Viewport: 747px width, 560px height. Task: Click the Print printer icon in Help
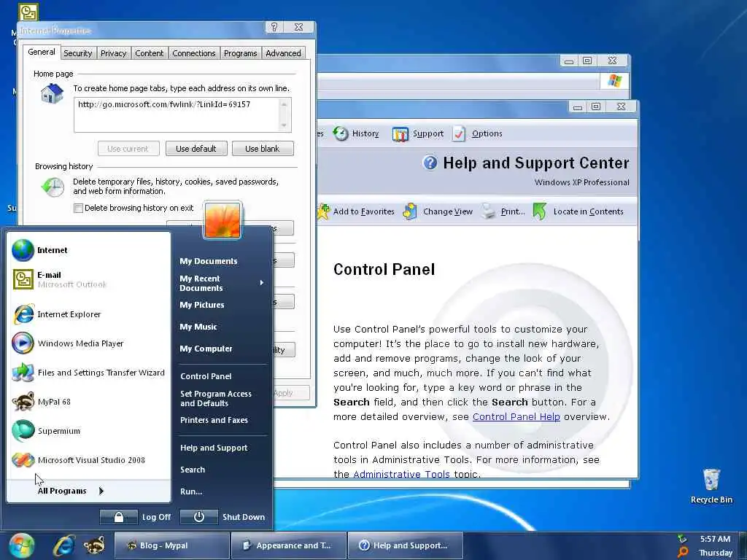(x=488, y=211)
